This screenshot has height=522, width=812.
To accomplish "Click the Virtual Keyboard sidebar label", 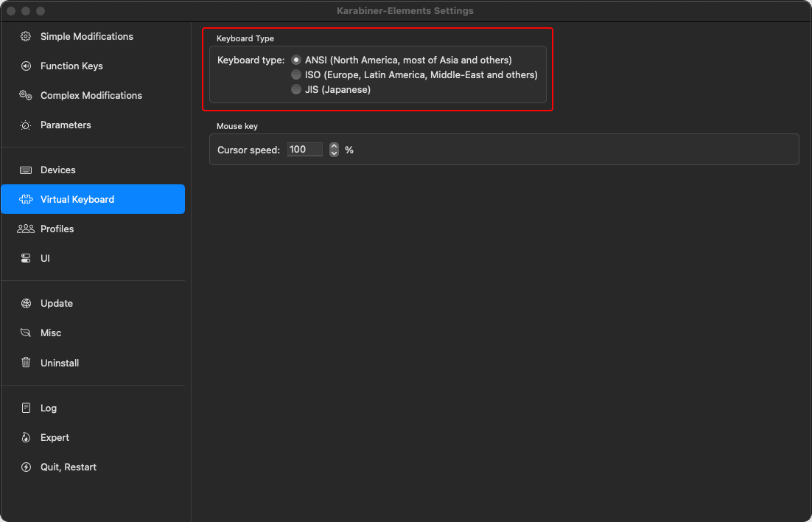I will coord(77,199).
